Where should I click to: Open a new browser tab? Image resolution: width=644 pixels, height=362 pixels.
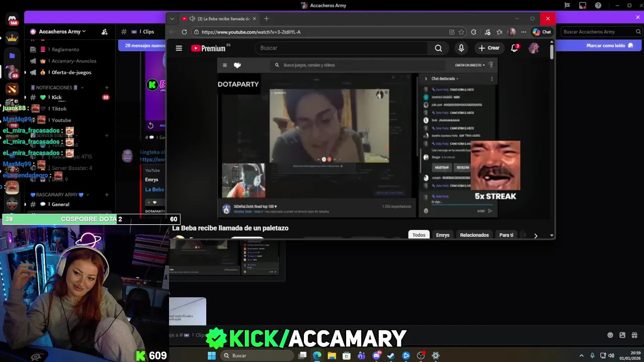267,19
